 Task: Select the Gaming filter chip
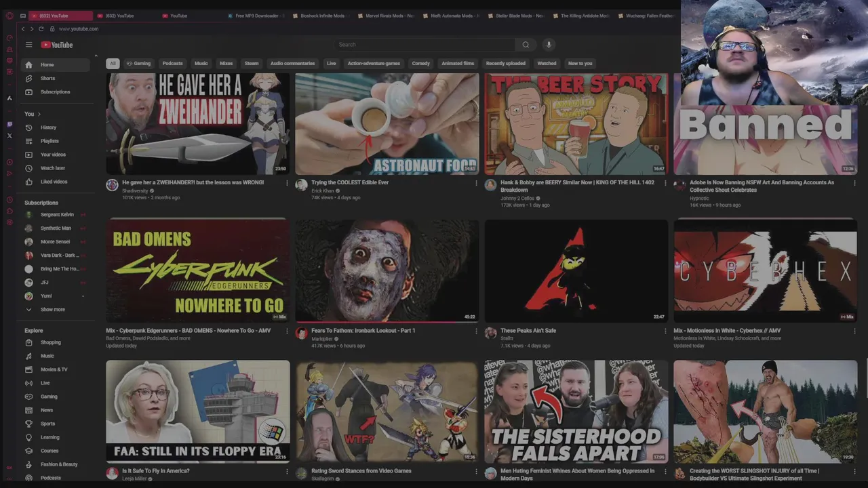point(139,64)
